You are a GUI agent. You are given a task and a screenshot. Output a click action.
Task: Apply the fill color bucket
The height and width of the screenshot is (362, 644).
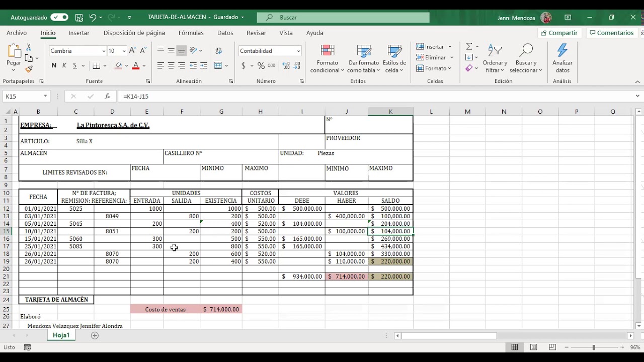point(118,66)
